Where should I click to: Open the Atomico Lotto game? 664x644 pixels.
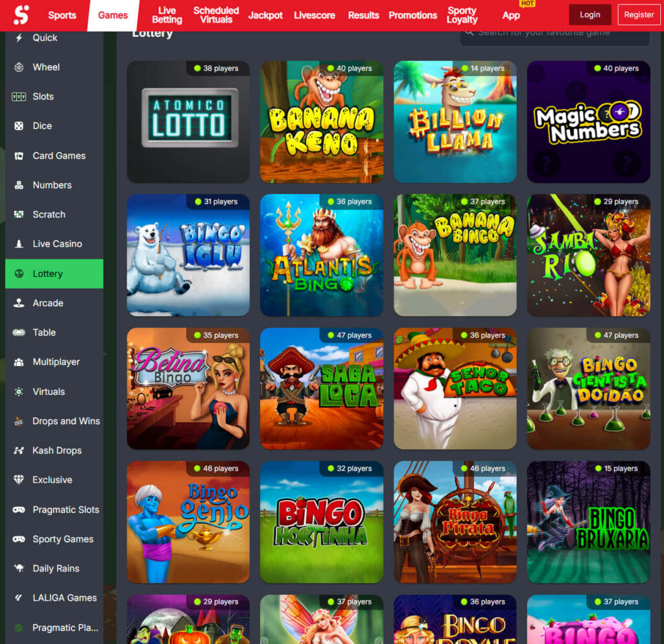pos(188,122)
